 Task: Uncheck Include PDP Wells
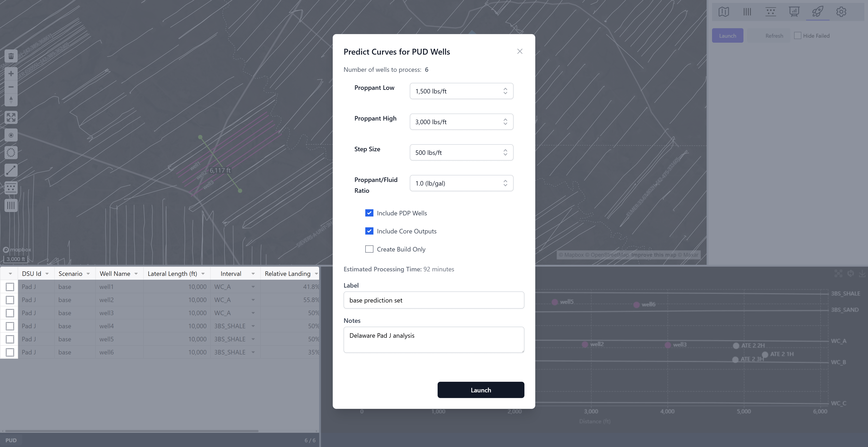369,213
